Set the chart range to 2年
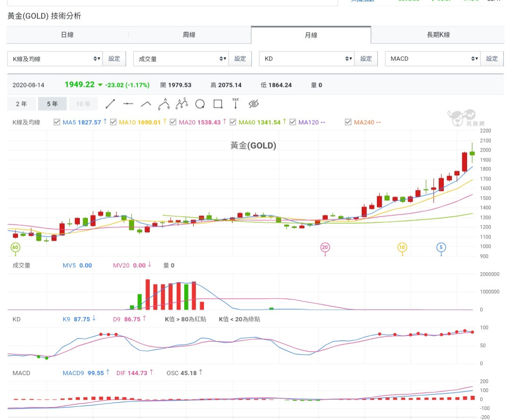 pyautogui.click(x=21, y=104)
